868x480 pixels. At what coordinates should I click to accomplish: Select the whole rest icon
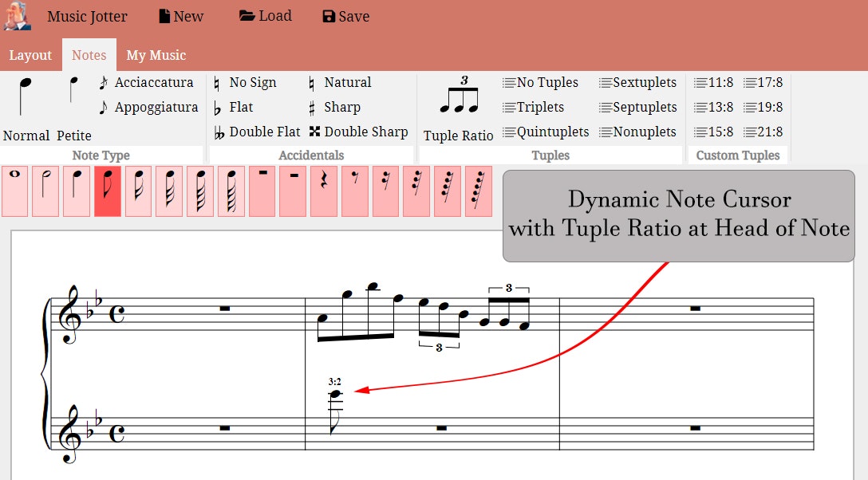(x=262, y=190)
